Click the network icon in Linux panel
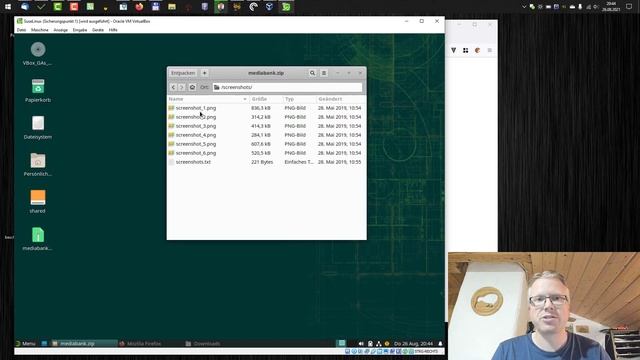Image resolution: width=640 pixels, height=360 pixels. [x=379, y=344]
